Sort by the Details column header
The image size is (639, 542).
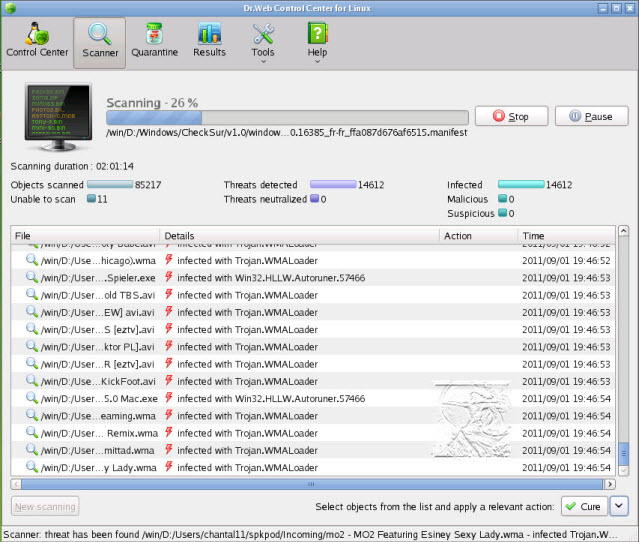click(x=300, y=236)
